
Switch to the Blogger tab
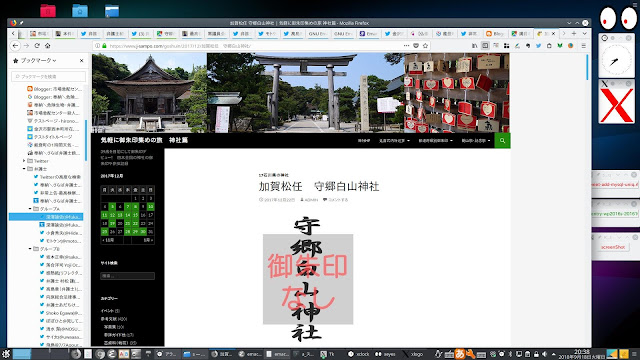click(x=495, y=33)
